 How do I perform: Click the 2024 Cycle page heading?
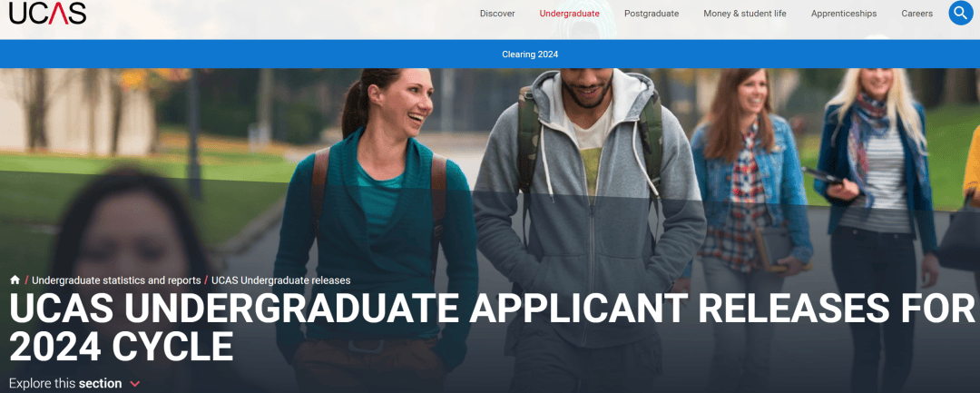[122, 347]
